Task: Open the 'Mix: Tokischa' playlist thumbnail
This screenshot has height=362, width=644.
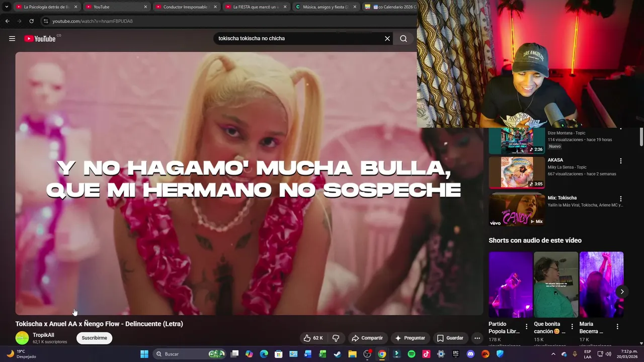Action: [517, 210]
